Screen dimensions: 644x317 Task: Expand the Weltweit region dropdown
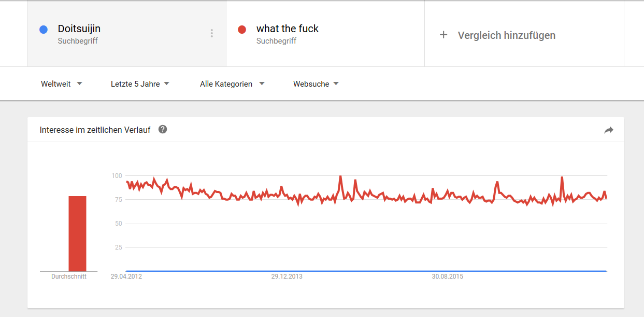pyautogui.click(x=62, y=84)
